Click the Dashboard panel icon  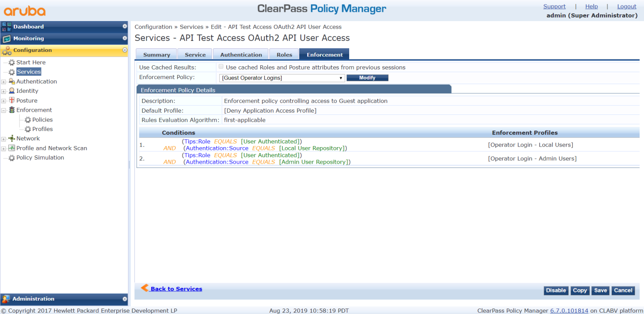(x=6, y=27)
